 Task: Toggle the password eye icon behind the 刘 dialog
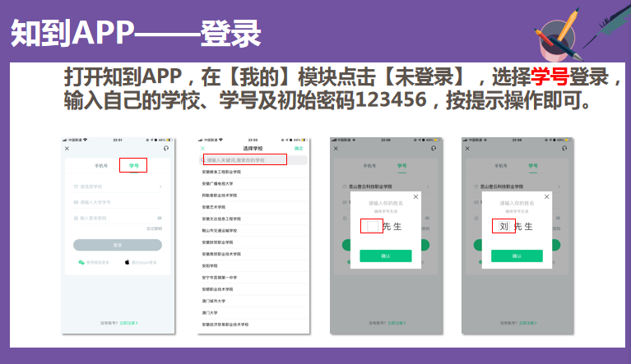point(558,218)
